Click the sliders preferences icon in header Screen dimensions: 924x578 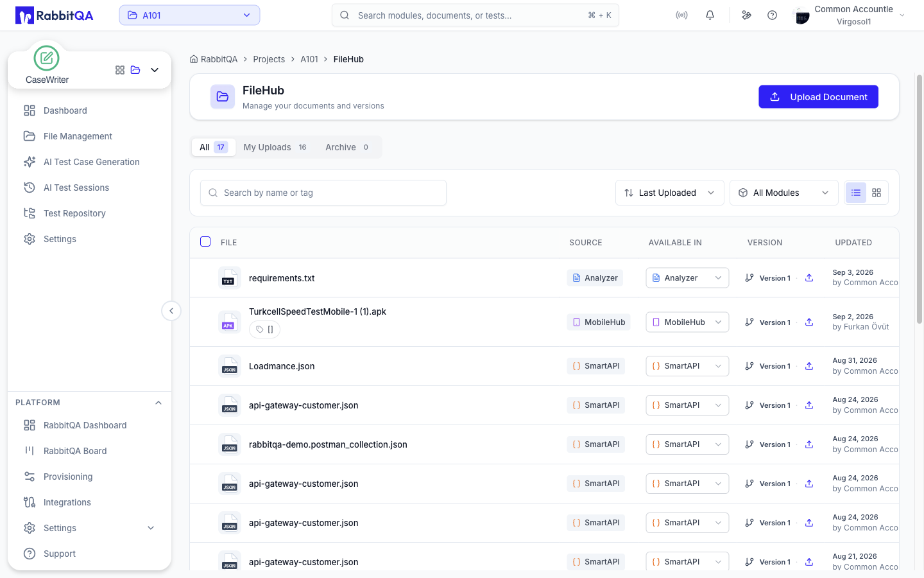[746, 15]
